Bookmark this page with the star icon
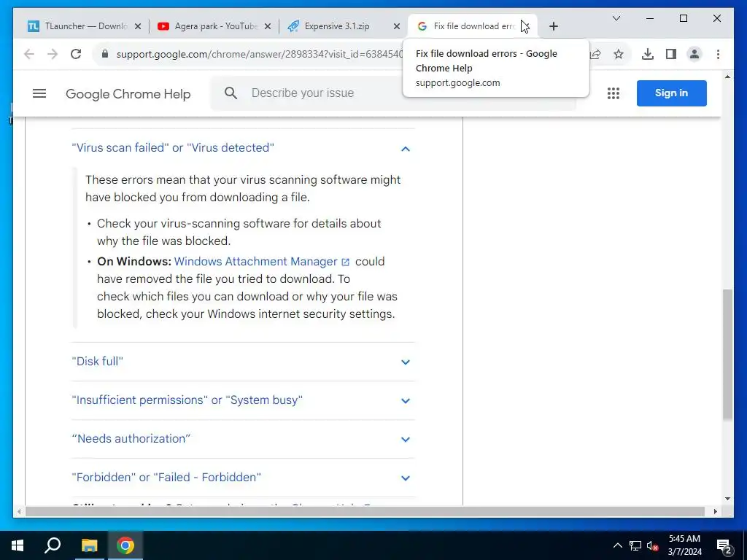 619,54
